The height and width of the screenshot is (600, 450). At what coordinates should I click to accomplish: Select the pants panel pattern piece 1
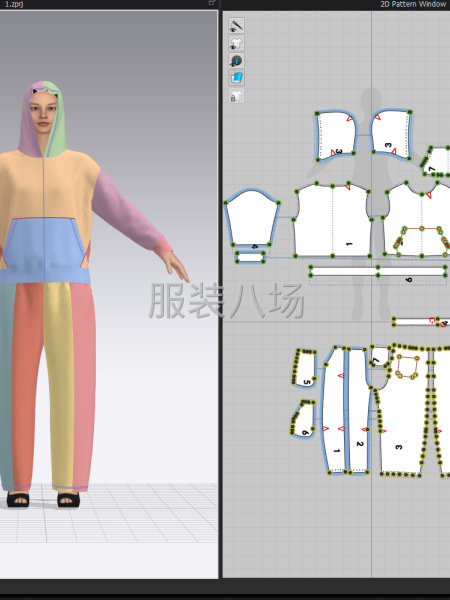(334, 410)
